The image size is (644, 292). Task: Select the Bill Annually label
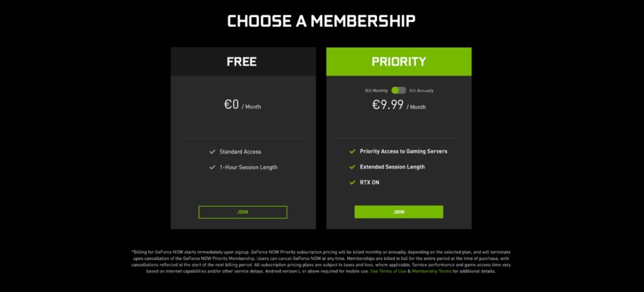[421, 91]
